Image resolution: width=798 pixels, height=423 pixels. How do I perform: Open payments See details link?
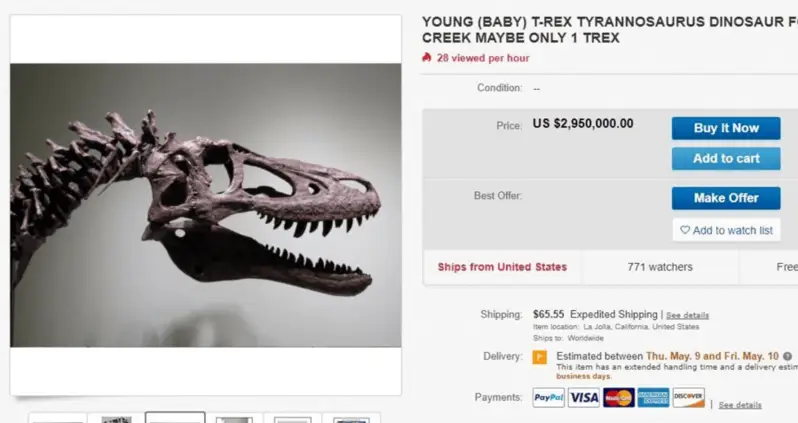coord(740,405)
